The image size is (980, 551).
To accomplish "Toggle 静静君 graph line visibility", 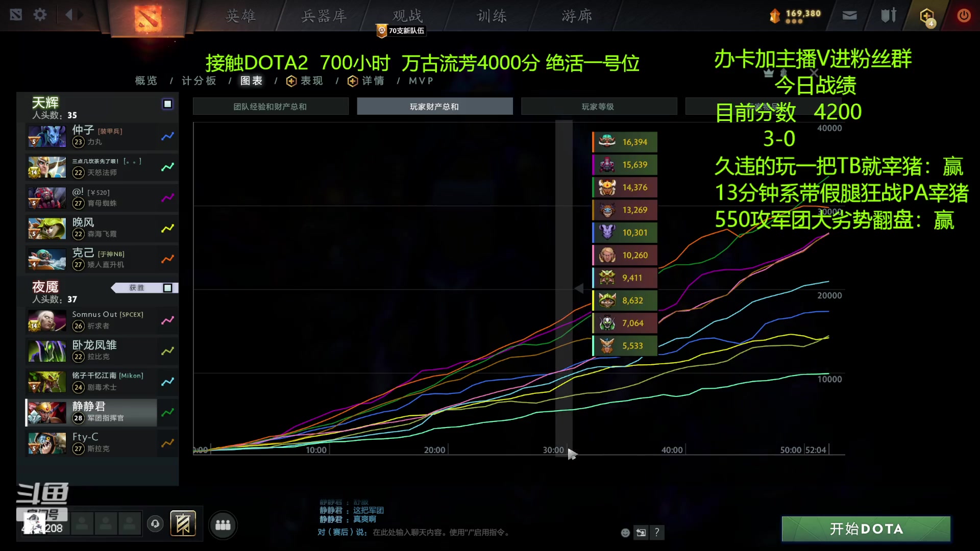I will 167,412.
